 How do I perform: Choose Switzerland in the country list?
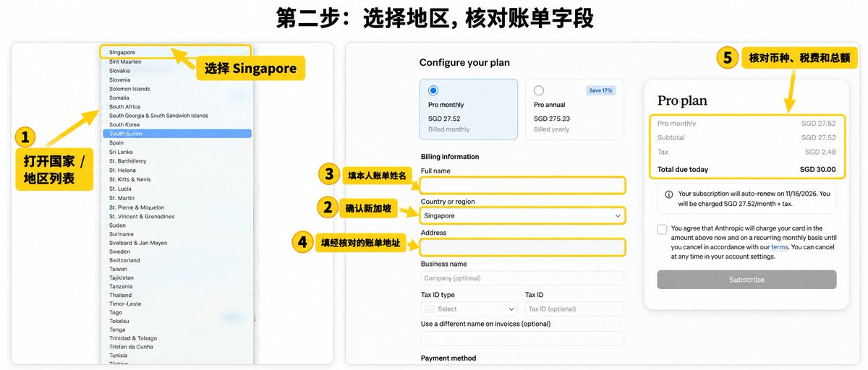(x=124, y=260)
